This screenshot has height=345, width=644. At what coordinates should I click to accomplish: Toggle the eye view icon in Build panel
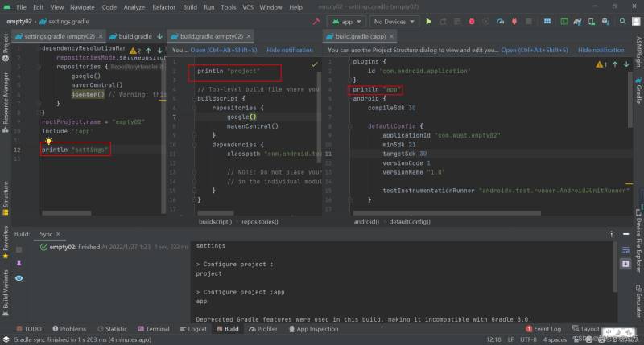click(19, 278)
